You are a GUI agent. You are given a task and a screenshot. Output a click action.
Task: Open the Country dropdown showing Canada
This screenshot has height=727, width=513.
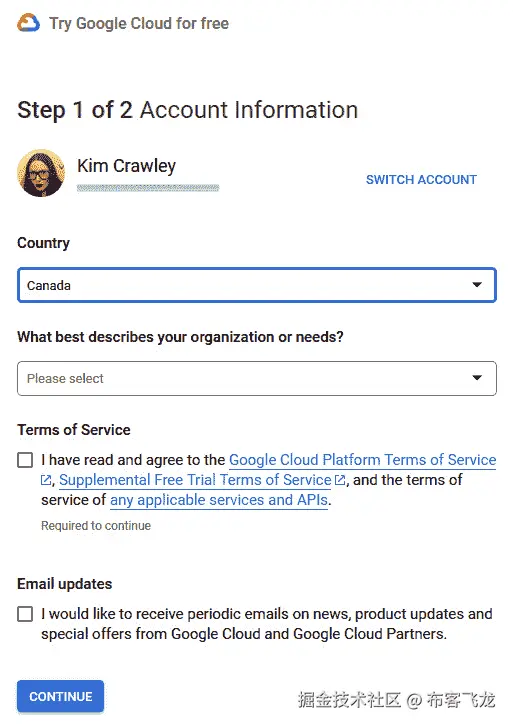tap(257, 285)
